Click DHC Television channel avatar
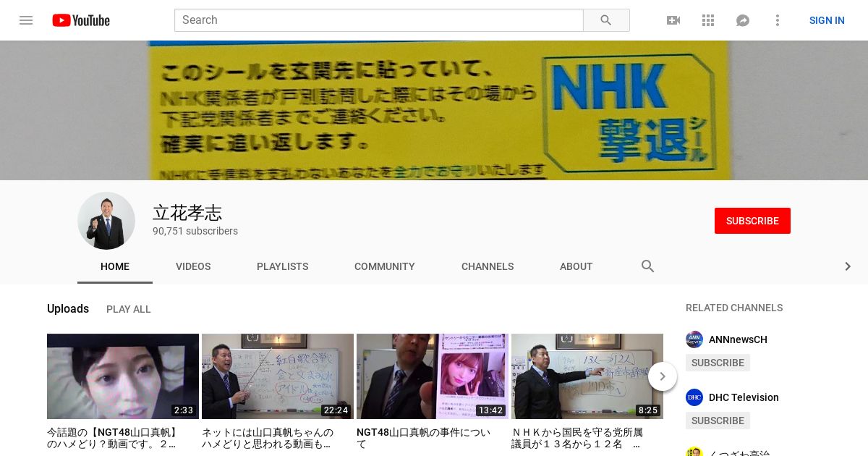This screenshot has height=456, width=868. pyautogui.click(x=694, y=397)
